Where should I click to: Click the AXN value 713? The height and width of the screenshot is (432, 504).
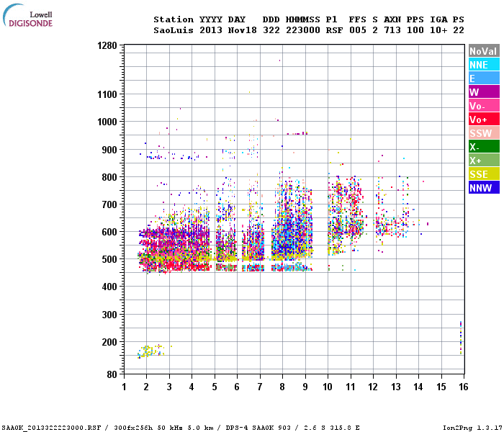point(392,30)
